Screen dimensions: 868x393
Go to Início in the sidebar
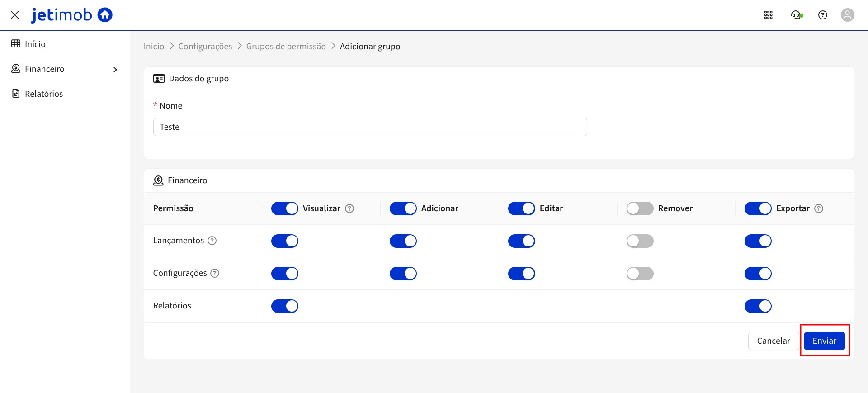coord(35,44)
